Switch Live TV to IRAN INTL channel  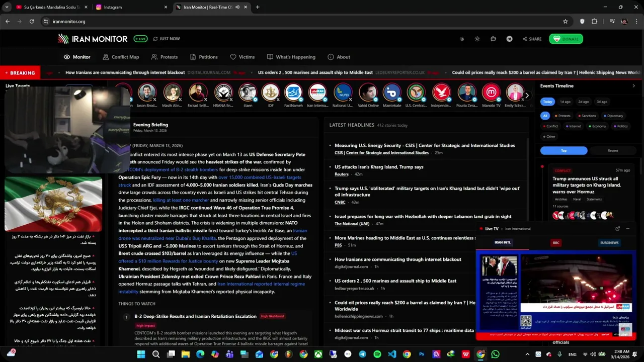(x=502, y=243)
